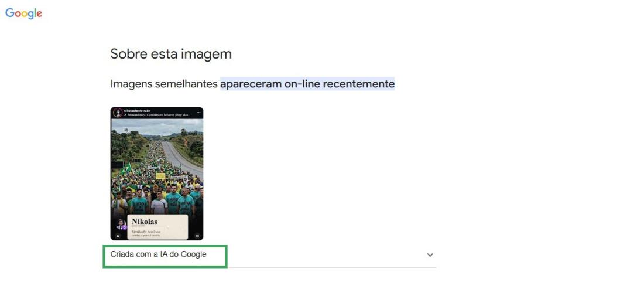Click the 'Fernandinho - Caminho no Deserto' track label
644x292 pixels.
[x=159, y=115]
